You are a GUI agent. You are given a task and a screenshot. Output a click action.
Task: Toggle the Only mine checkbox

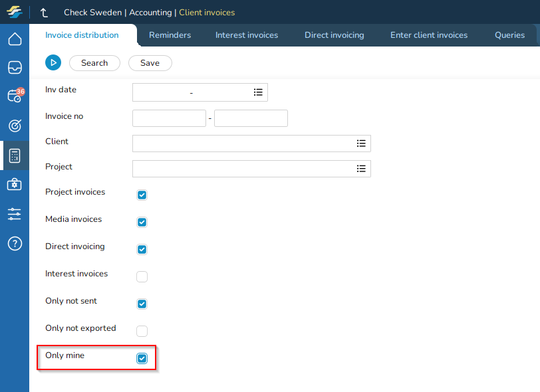142,359
